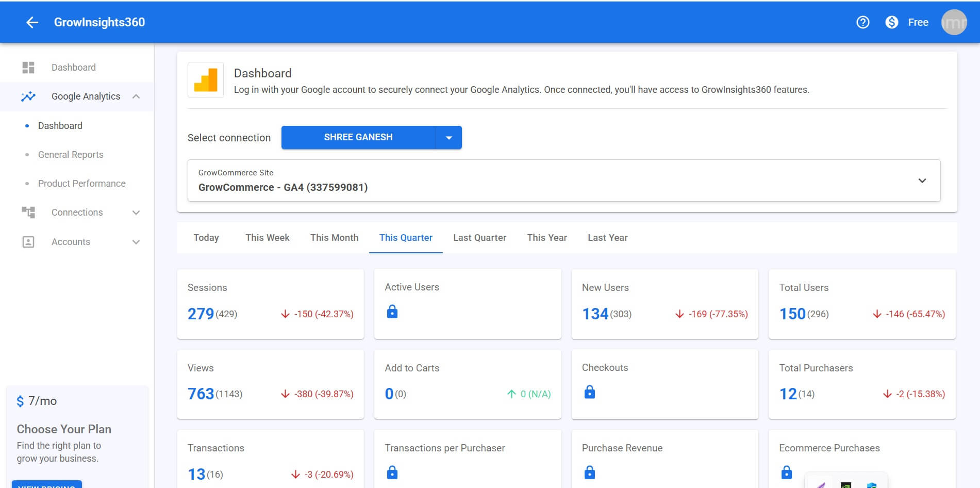Select the This Quarter tab

406,238
